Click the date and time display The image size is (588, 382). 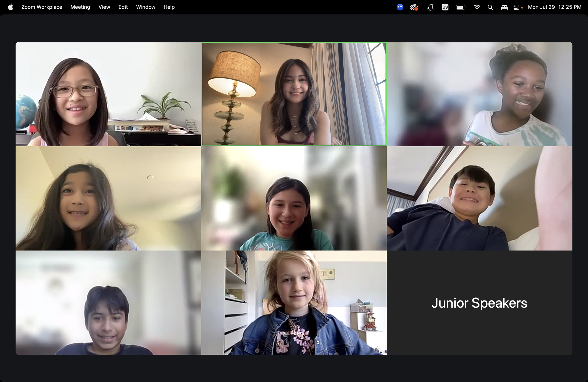(554, 7)
